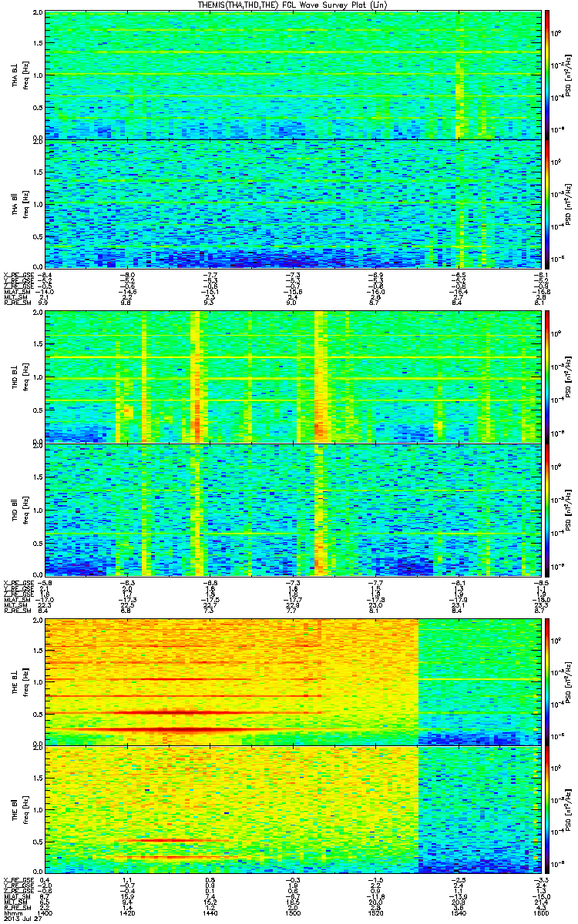
Task: Click the 'THE B∥ freq [Hz]' axis label
Action: [x=18, y=811]
